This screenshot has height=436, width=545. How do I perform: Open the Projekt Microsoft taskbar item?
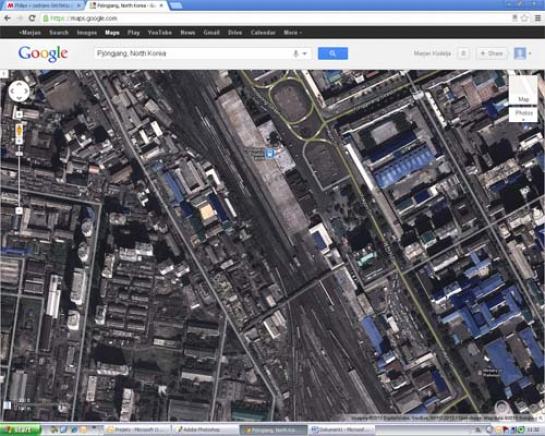[138, 430]
